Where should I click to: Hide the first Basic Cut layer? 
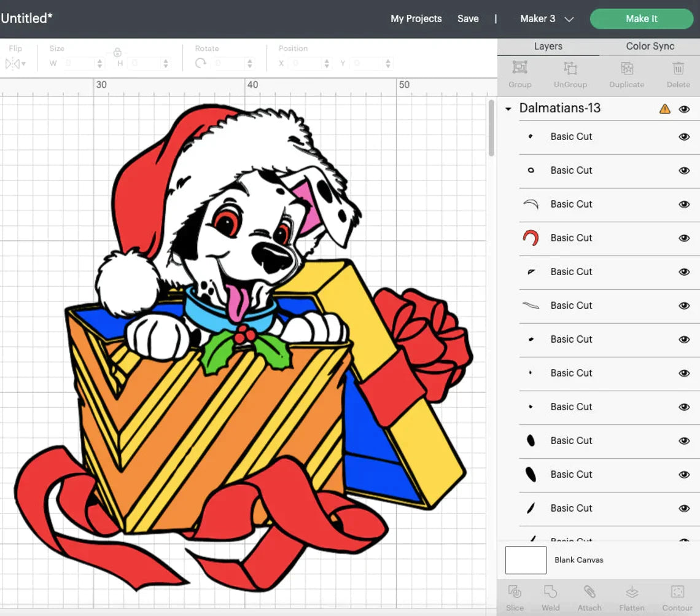click(684, 137)
